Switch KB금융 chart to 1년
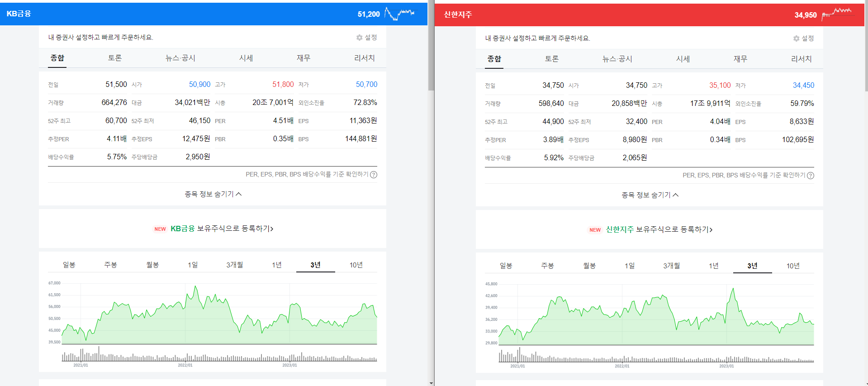Viewport: 868px width, 386px height. pos(277,265)
